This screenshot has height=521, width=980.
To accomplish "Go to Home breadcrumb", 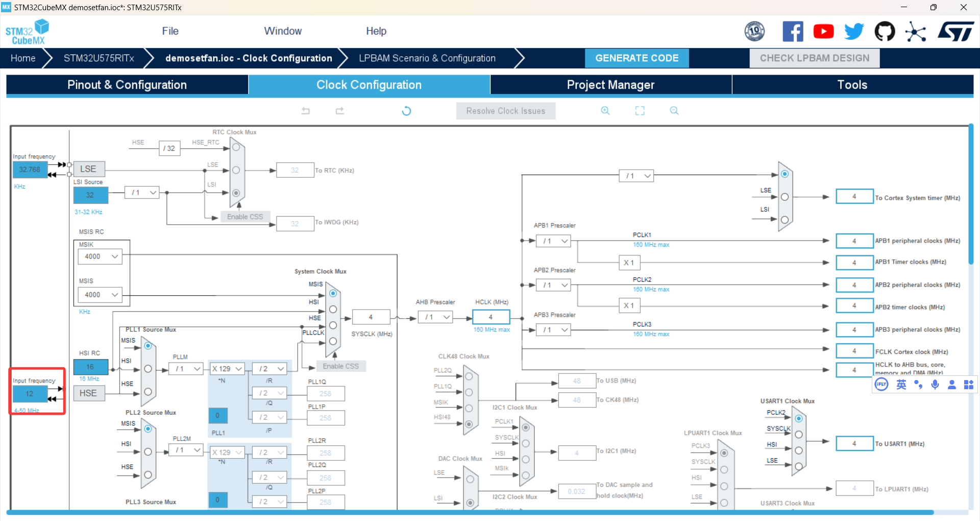I will pos(23,58).
